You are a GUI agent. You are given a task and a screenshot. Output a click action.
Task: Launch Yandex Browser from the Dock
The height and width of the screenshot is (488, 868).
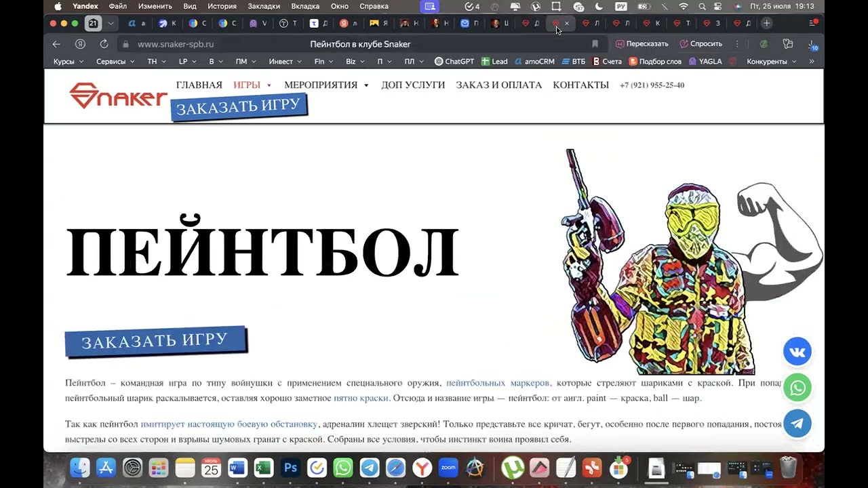[x=422, y=468]
